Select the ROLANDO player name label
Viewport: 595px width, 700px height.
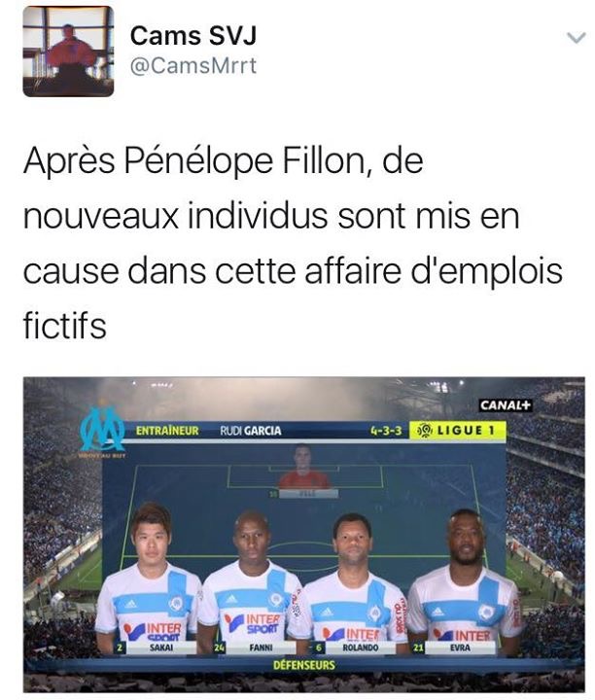[361, 647]
